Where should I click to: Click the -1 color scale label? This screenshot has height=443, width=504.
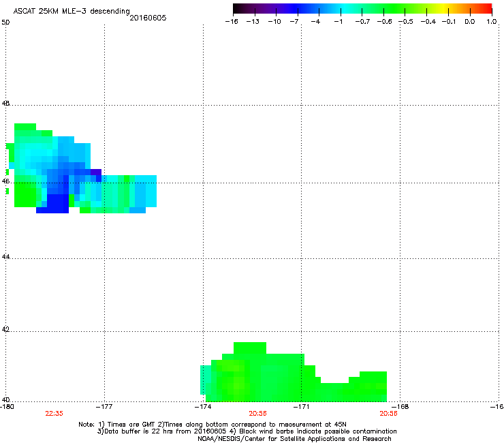pos(338,22)
